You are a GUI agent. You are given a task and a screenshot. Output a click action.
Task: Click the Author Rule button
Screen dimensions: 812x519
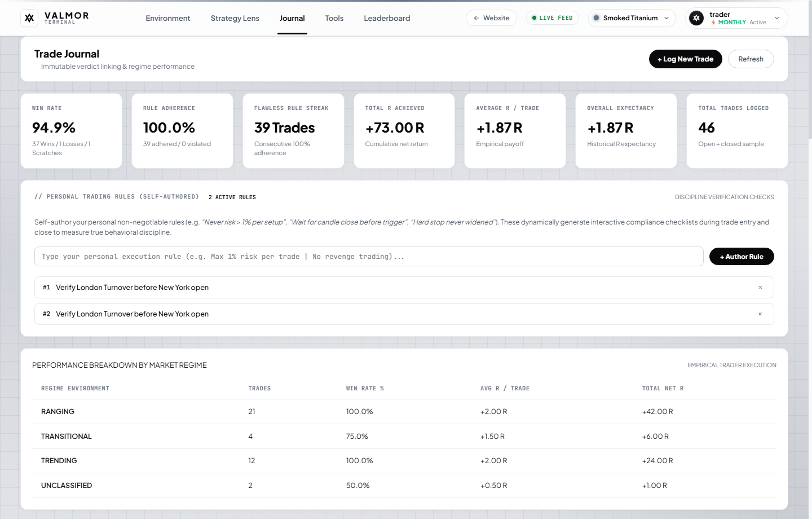click(742, 257)
